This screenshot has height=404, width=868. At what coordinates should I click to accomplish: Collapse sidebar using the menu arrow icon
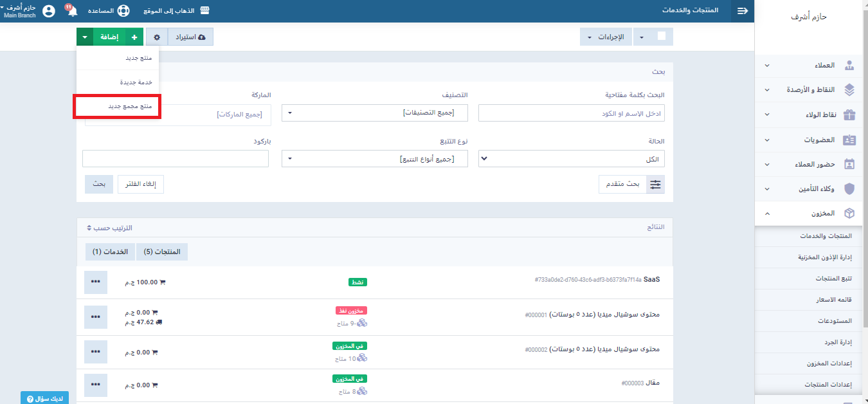click(743, 11)
